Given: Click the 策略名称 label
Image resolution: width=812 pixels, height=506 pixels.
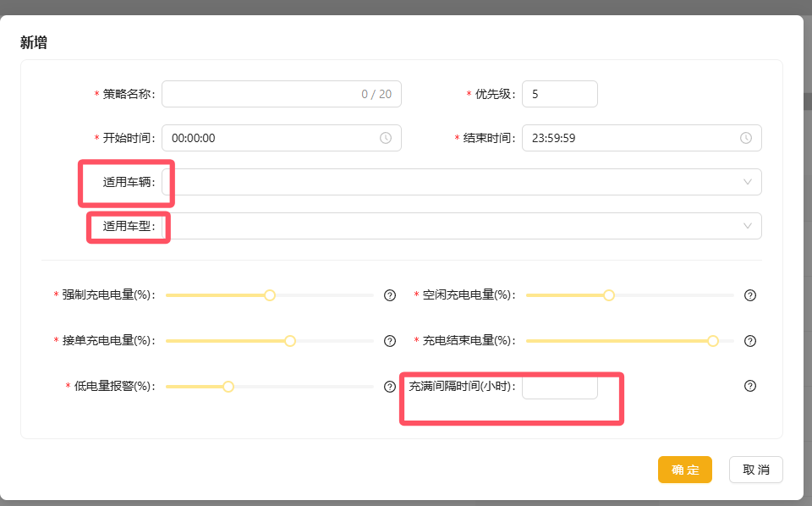Looking at the screenshot, I should (128, 94).
